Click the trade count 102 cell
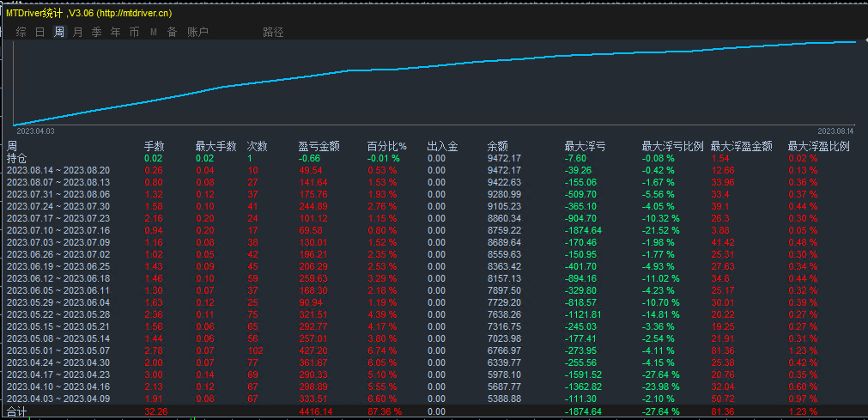The height and width of the screenshot is (420, 868). click(255, 350)
